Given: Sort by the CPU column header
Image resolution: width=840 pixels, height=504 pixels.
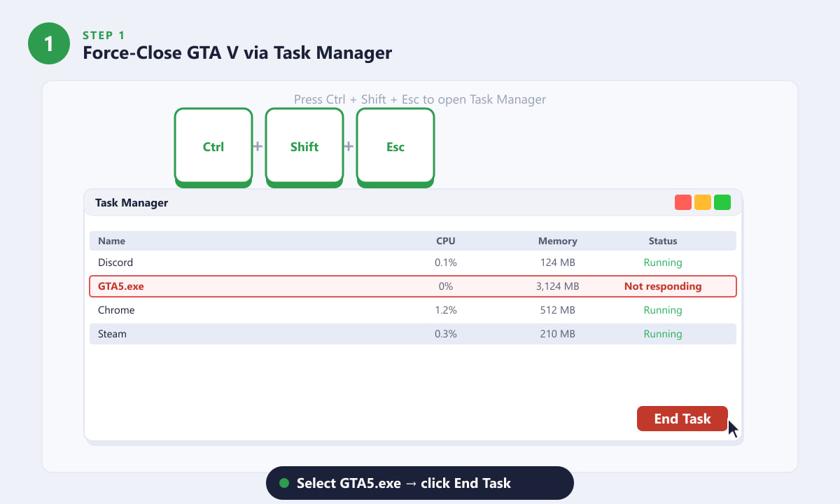Looking at the screenshot, I should tap(446, 241).
